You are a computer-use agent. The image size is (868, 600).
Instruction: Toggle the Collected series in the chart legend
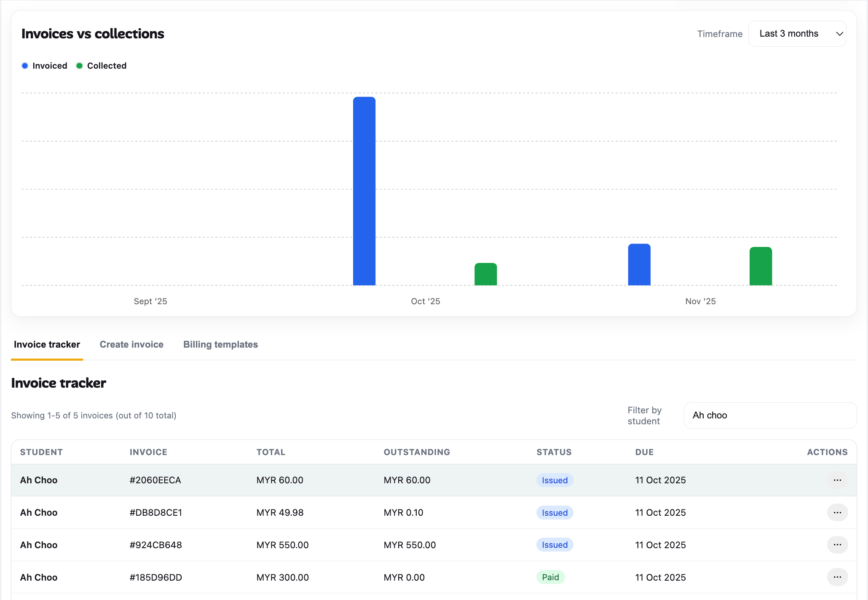point(101,66)
